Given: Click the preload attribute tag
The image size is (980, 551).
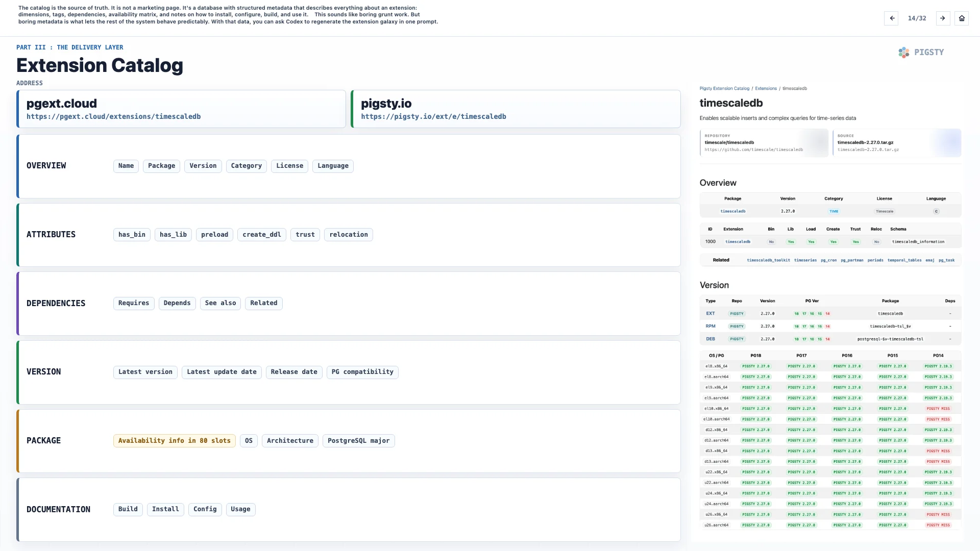Looking at the screenshot, I should tap(214, 235).
